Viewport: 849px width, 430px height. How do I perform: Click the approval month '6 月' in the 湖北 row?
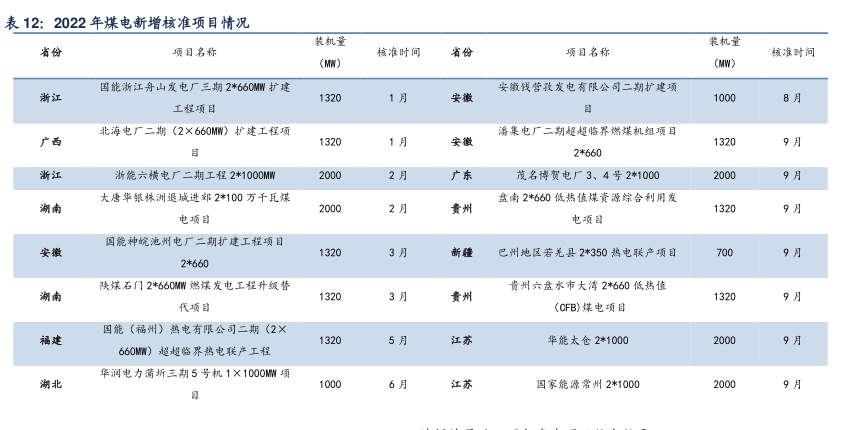398,384
